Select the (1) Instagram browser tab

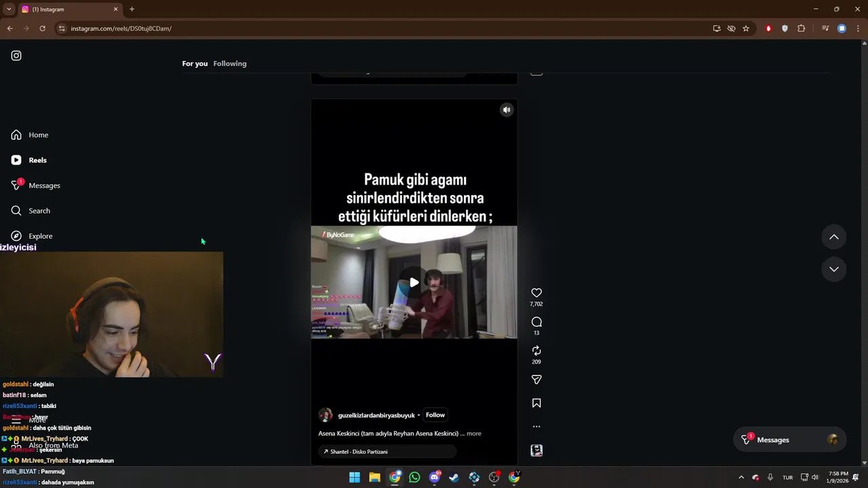(x=70, y=9)
